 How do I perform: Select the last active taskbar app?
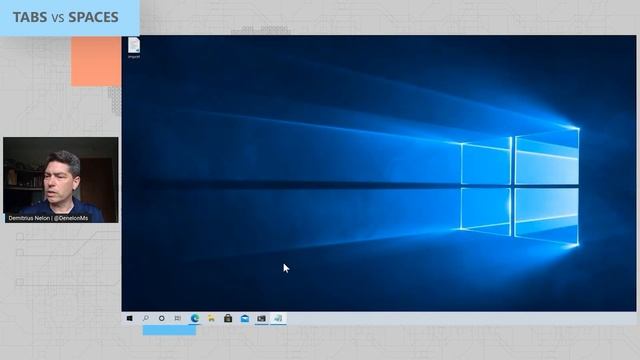click(x=278, y=318)
